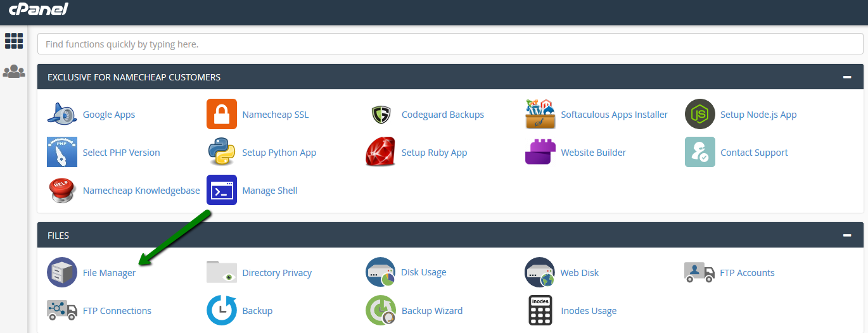Collapse the Exclusive for Namecheap Customers section
This screenshot has height=333, width=868.
tap(847, 77)
